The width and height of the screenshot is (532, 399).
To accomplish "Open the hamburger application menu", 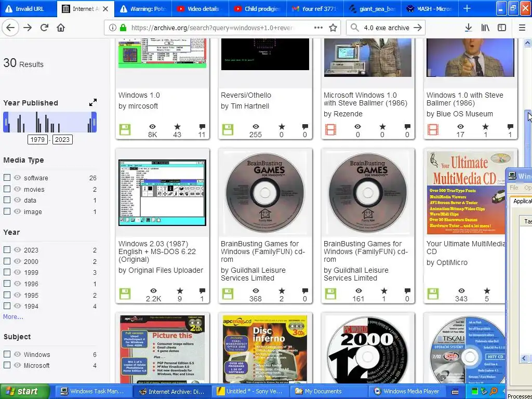I will (522, 28).
